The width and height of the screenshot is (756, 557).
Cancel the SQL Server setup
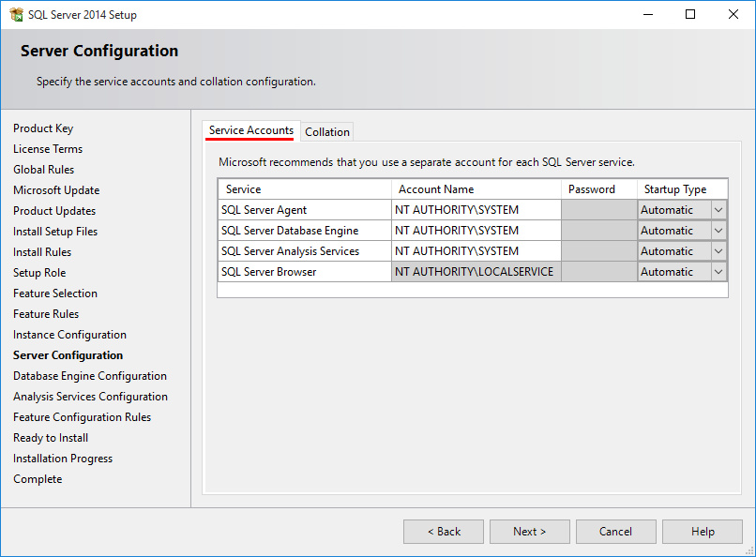615,532
